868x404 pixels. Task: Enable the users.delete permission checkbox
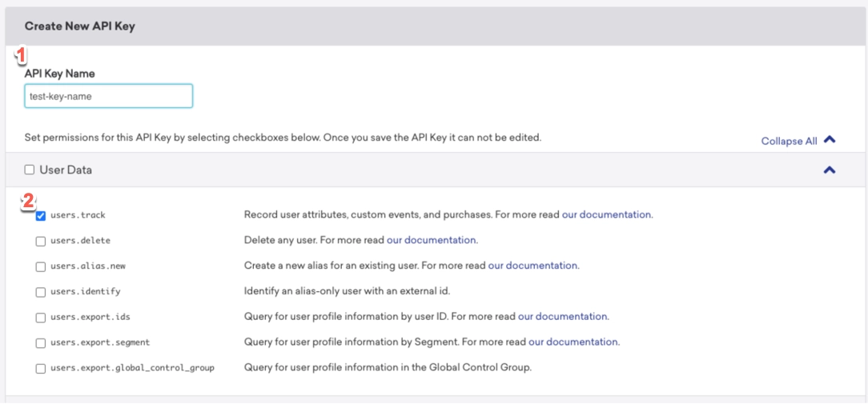coord(40,241)
